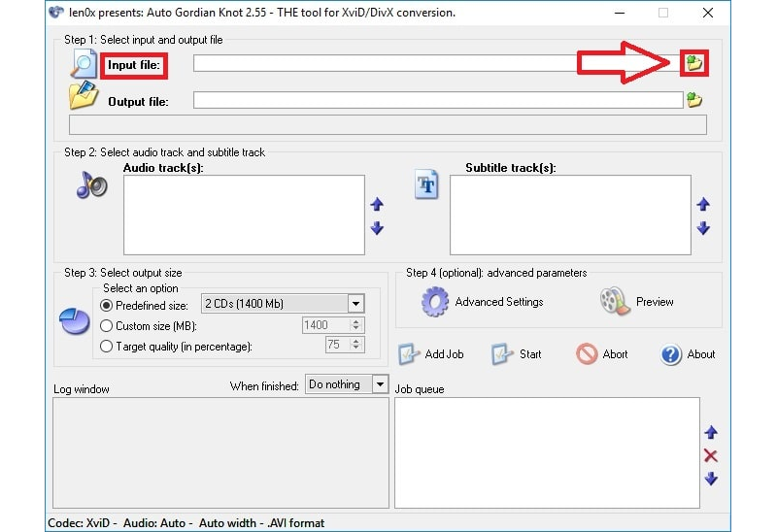Viewport: 777px width, 532px height.
Task: Select Target quality (in percentage) radio button
Action: 106,347
